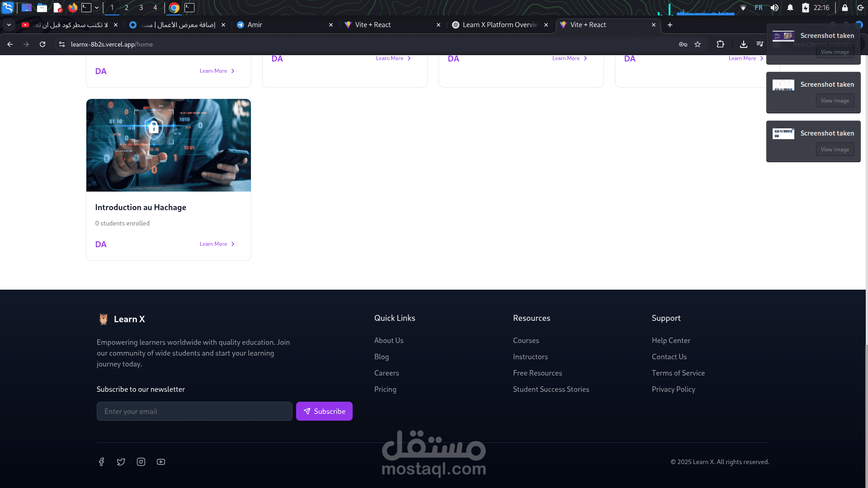Open file manager in top panel
Image resolution: width=868 pixels, height=488 pixels.
pyautogui.click(x=42, y=8)
